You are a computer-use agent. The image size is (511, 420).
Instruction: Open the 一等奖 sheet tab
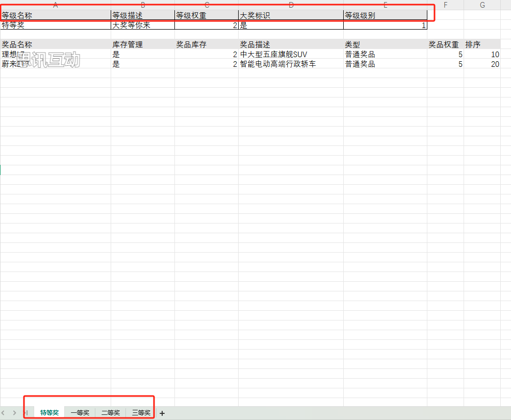pos(80,413)
